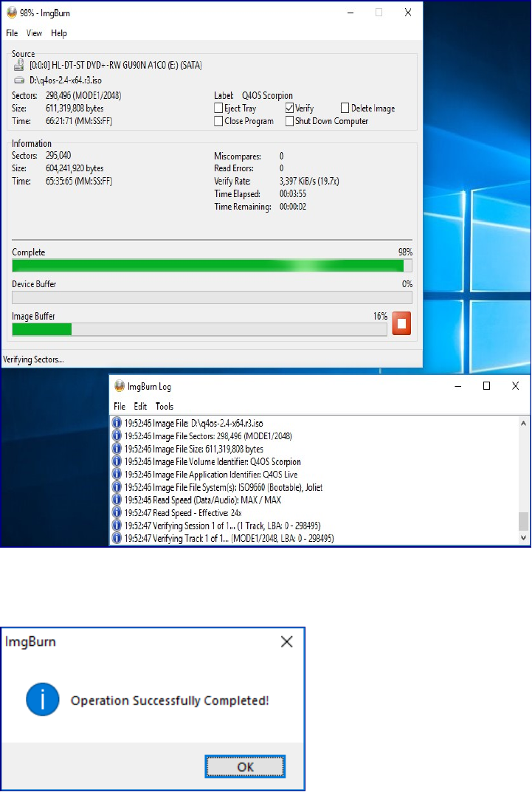532x792 pixels.
Task: Click the DVD drive icon in Source
Action: (x=18, y=65)
